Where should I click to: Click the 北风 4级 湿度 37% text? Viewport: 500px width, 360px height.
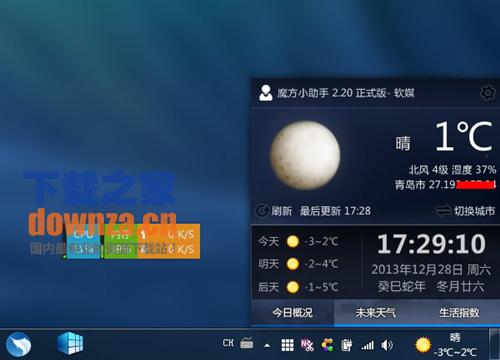(x=452, y=170)
